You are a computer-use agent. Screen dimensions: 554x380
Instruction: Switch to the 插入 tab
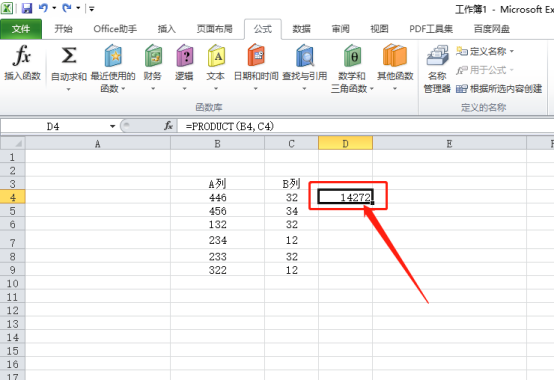point(167,29)
